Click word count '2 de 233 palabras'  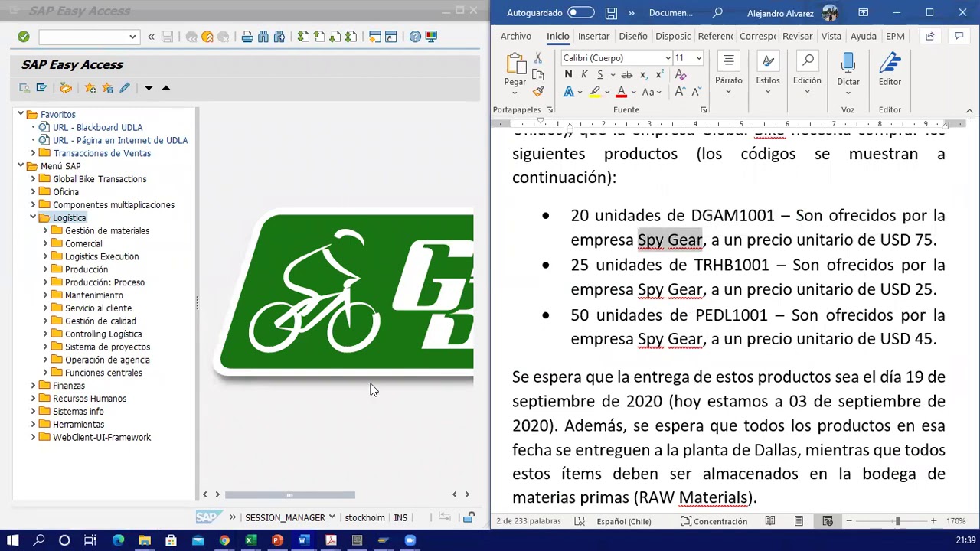(528, 521)
